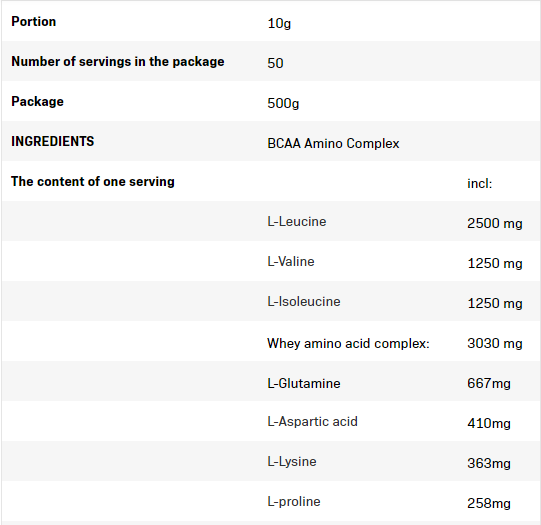This screenshot has width=541, height=525.
Task: Click the incl: text
Action: [x=480, y=184]
